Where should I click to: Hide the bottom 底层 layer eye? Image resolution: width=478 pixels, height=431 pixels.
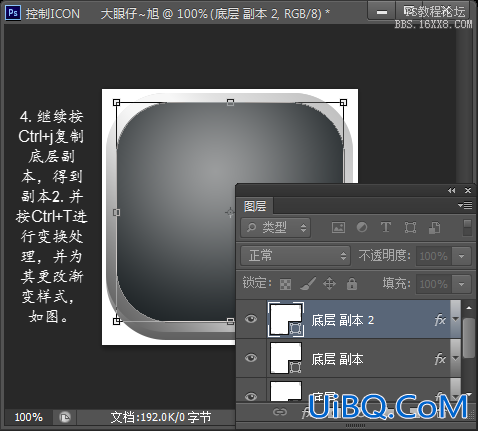click(x=251, y=396)
